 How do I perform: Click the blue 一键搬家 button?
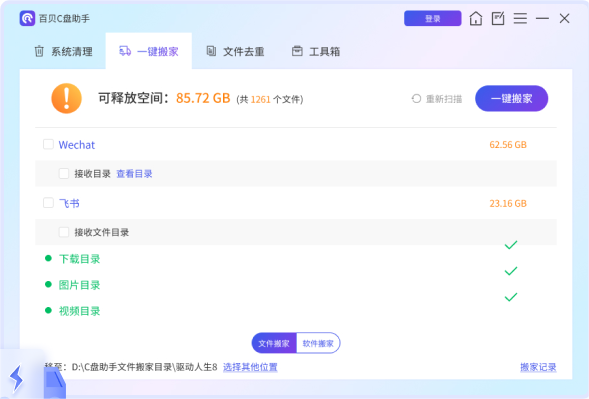coord(512,98)
